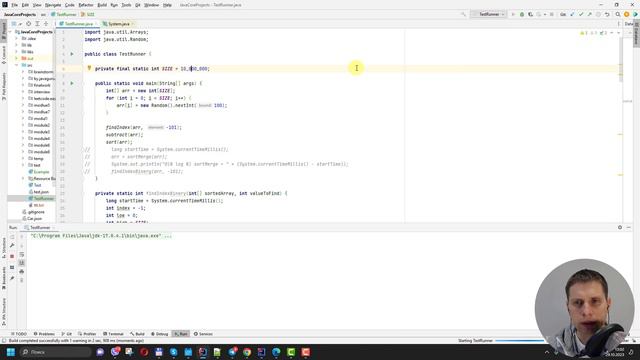Viewport: 640px width, 360px height.
Task: Switch to System.java editor tab
Action: [117, 24]
